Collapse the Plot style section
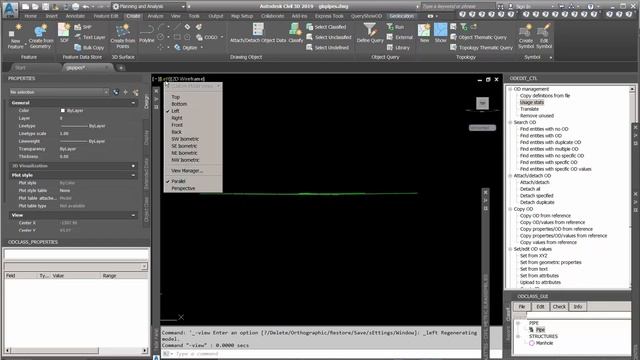This screenshot has height=360, width=640. tap(133, 175)
